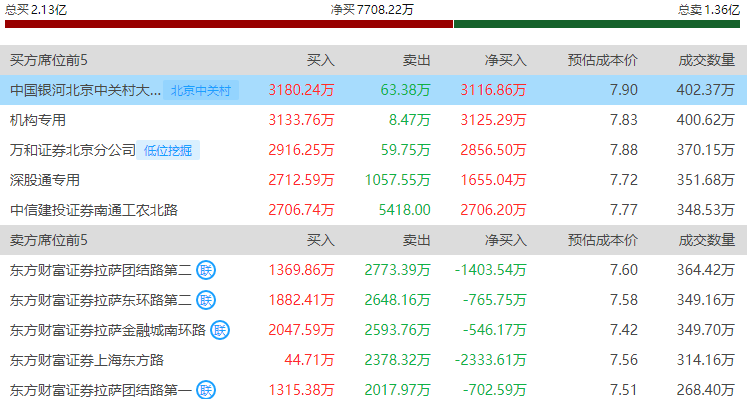Select the 中国银河北京中关村大 seat row

tap(374, 90)
